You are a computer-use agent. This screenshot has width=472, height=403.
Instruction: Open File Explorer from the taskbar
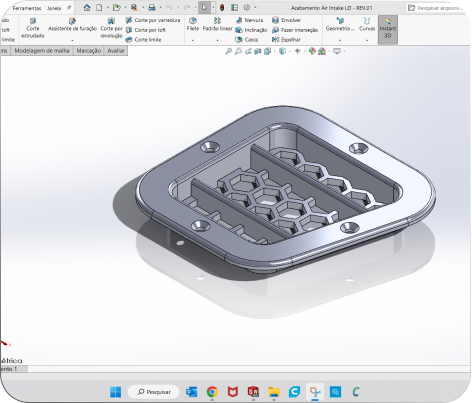pos(274,392)
